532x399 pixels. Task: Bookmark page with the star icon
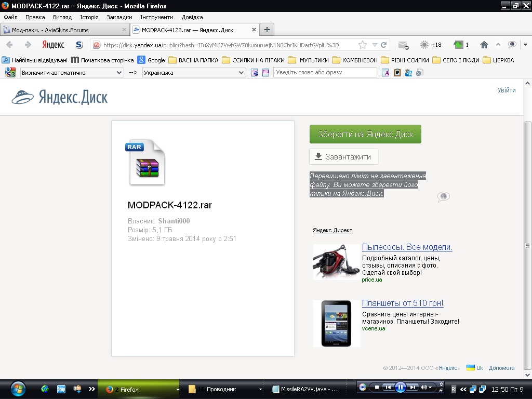tap(362, 45)
